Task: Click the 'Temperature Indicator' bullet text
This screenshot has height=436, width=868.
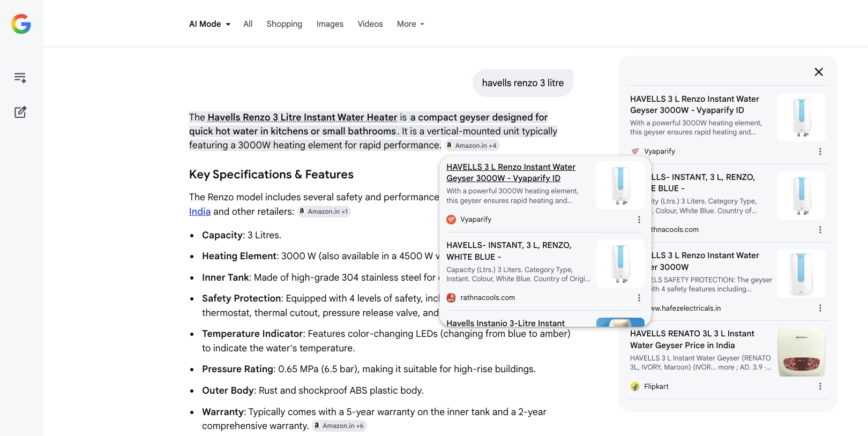Action: coord(386,341)
